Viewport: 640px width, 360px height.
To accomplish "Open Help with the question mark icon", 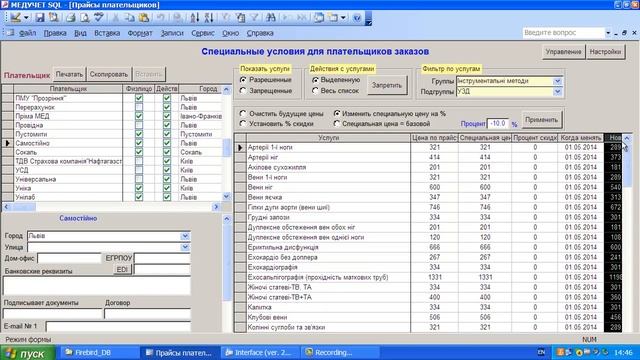I will (x=357, y=18).
